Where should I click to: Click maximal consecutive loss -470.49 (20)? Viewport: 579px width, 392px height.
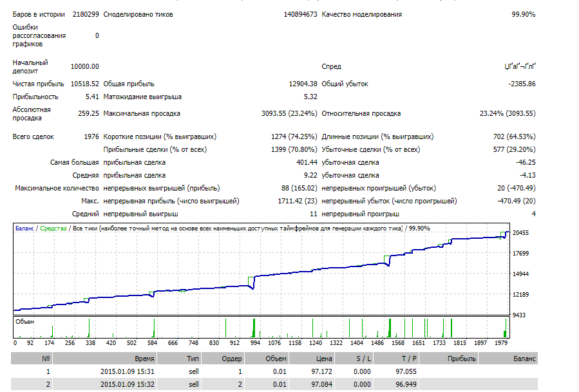coord(517,201)
